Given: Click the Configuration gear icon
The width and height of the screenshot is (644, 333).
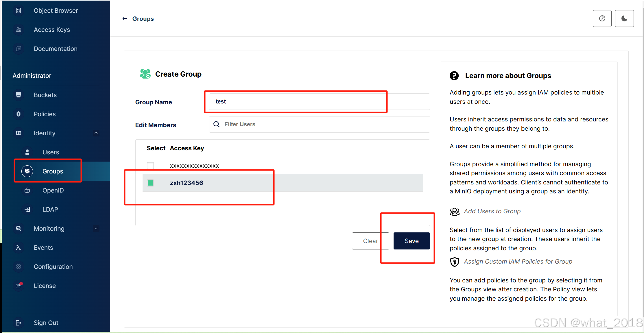Looking at the screenshot, I should click(x=19, y=267).
